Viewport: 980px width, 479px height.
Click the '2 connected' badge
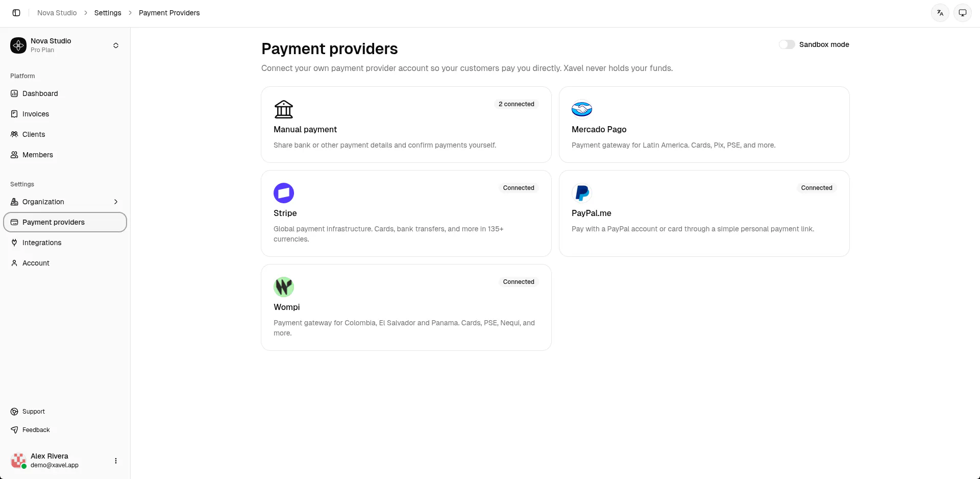click(517, 104)
